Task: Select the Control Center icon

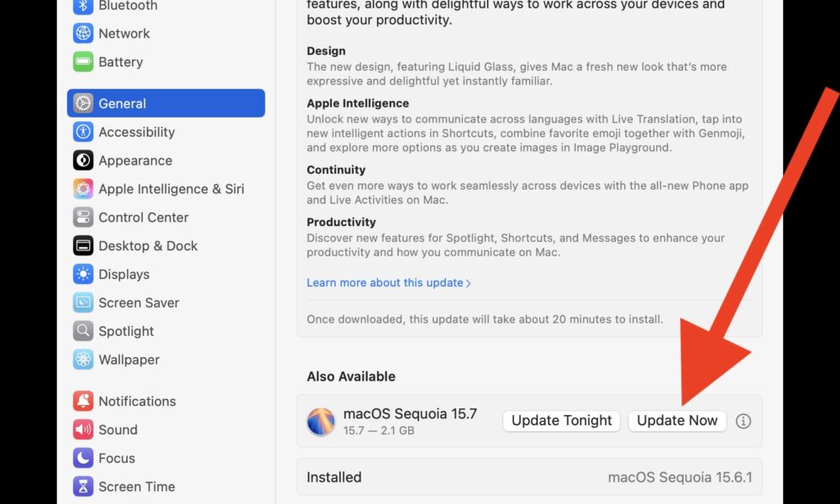Action: pos(83,218)
